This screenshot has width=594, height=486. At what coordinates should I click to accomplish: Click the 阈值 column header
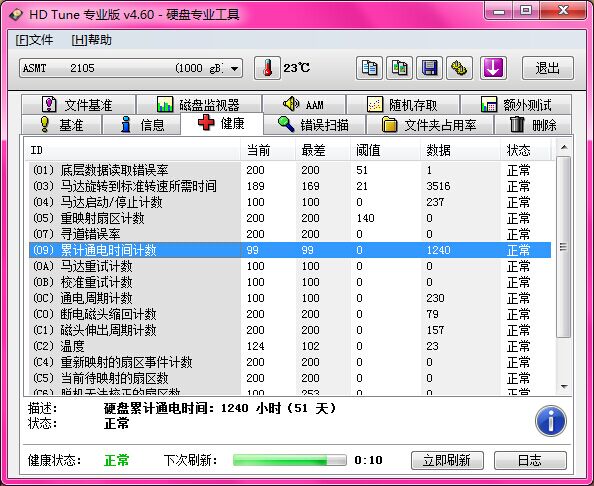click(386, 150)
